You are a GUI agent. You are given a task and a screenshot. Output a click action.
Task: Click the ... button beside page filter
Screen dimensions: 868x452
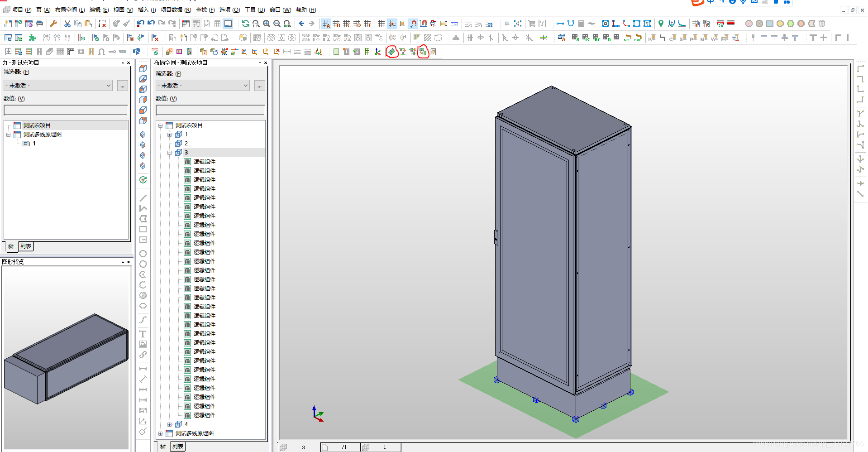coord(122,86)
